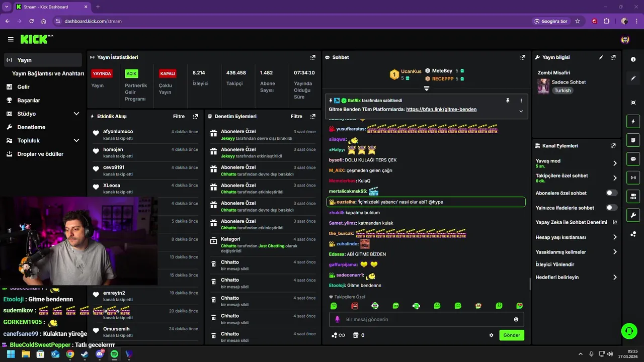This screenshot has width=644, height=362.
Task: Open Steam from the Windows taskbar
Action: pos(85,354)
